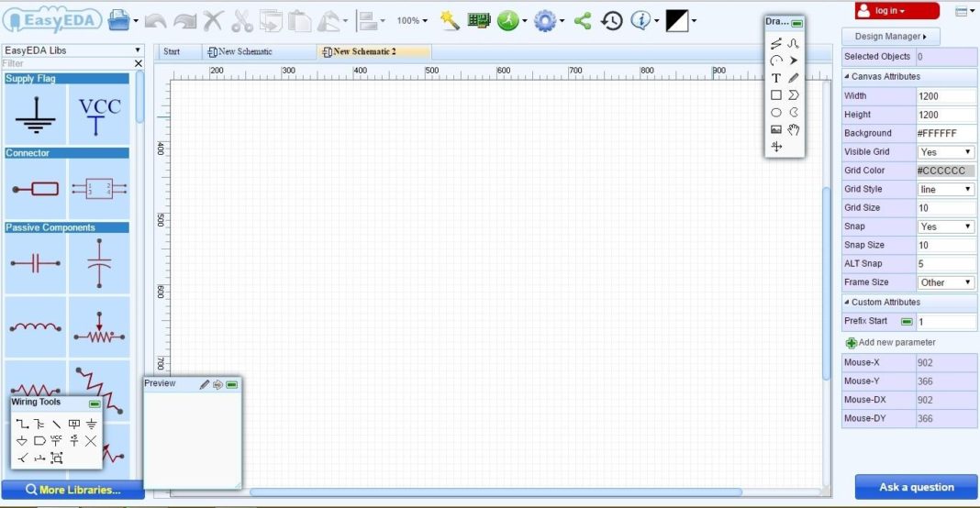Image resolution: width=980 pixels, height=508 pixels.
Task: Click the Grid Color #CCCCCC swatch
Action: (x=946, y=171)
